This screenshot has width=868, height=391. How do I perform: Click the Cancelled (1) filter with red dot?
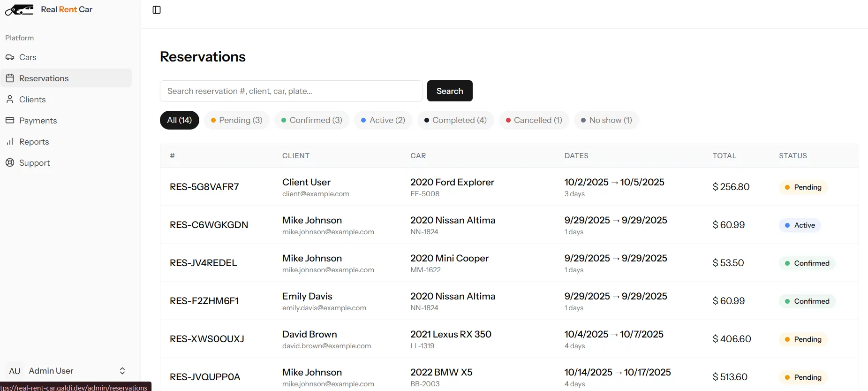pyautogui.click(x=534, y=120)
